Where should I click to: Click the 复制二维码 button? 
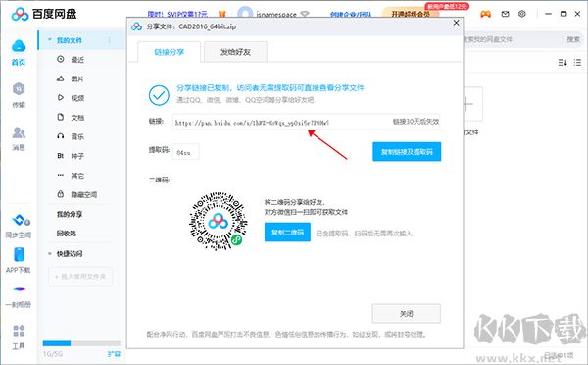287,233
